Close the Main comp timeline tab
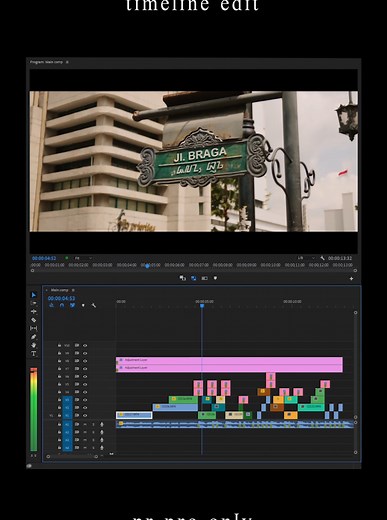The height and width of the screenshot is (520, 387). coord(47,290)
